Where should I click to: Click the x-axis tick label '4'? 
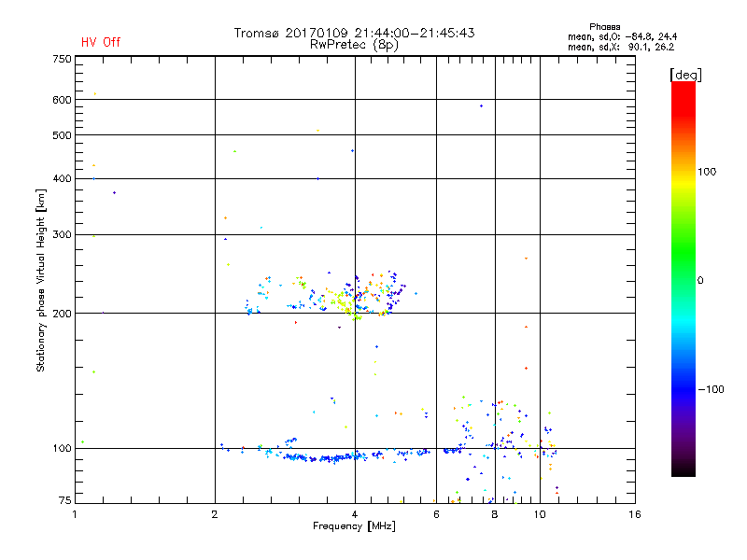[355, 515]
